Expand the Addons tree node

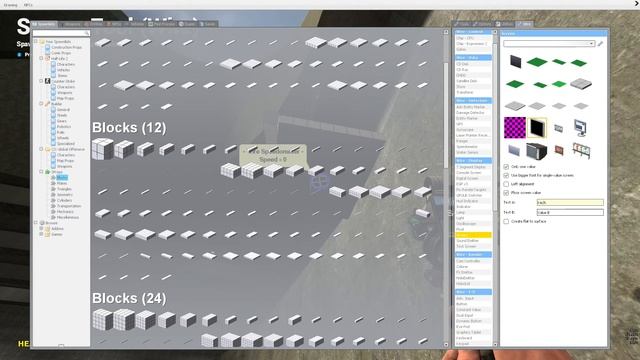(41, 229)
